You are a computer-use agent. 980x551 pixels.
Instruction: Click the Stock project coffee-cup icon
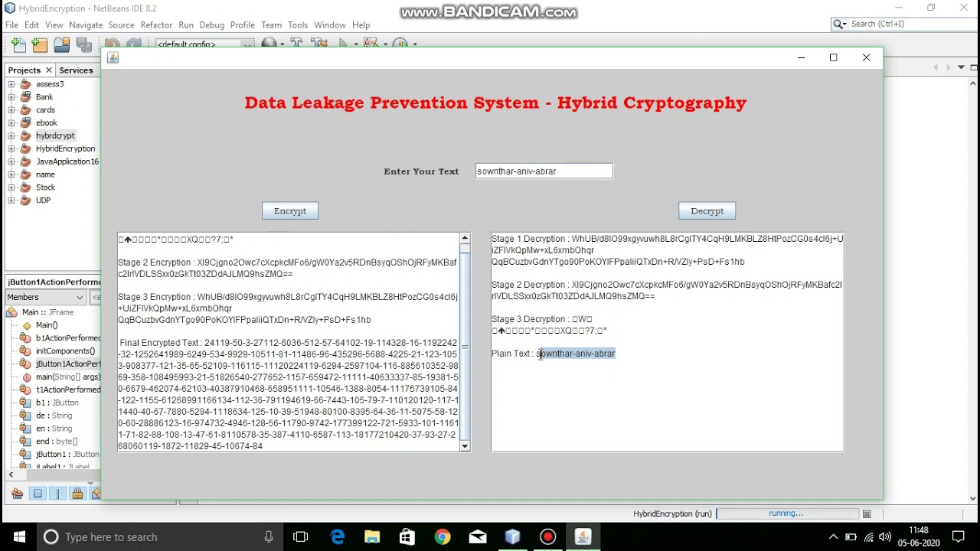tap(25, 187)
